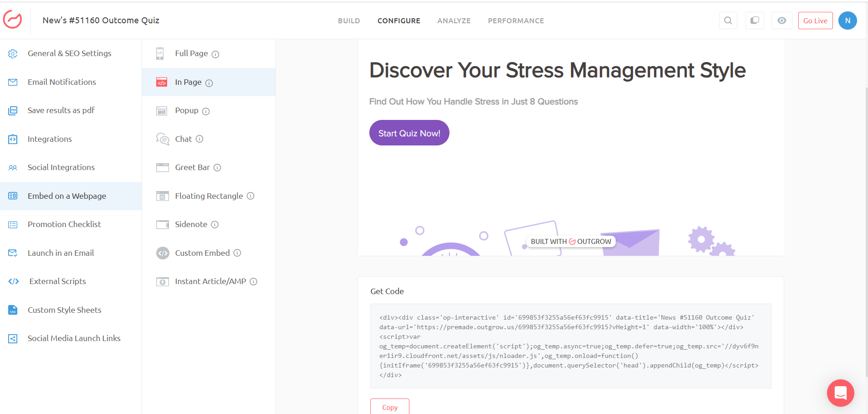Open the ANALYZE tab

pyautogui.click(x=454, y=21)
